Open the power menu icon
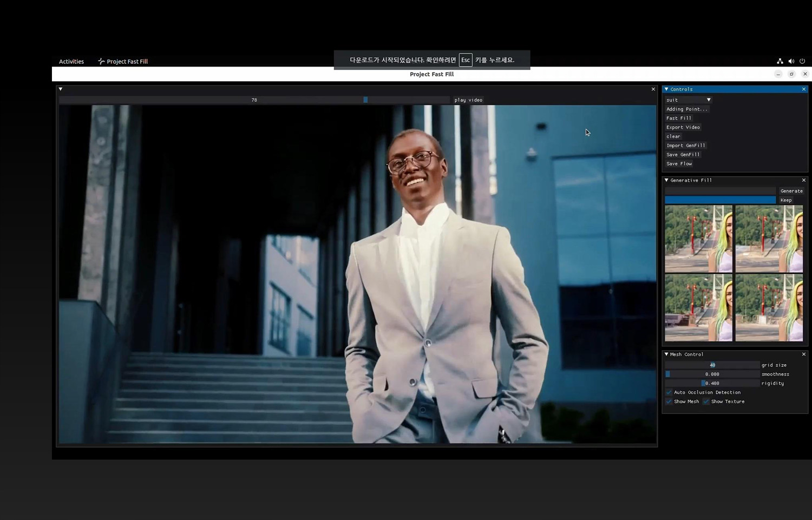812x520 pixels. (802, 61)
